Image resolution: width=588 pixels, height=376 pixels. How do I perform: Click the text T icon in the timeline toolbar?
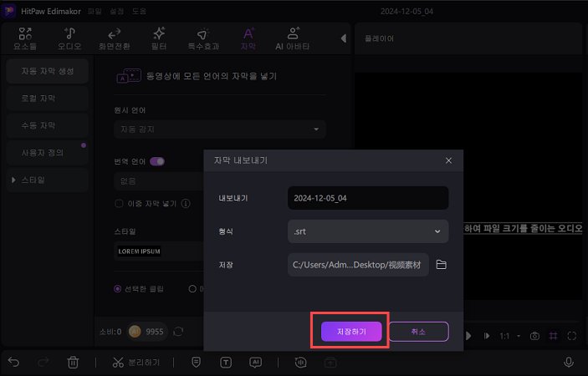pyautogui.click(x=226, y=362)
